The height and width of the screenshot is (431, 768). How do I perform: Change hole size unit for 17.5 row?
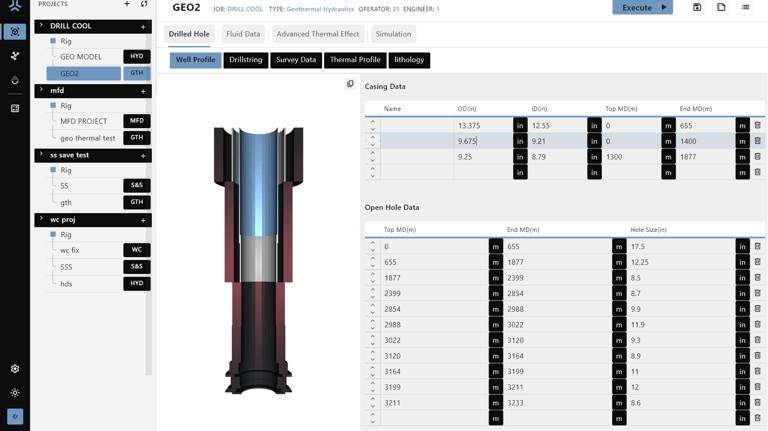tap(743, 246)
